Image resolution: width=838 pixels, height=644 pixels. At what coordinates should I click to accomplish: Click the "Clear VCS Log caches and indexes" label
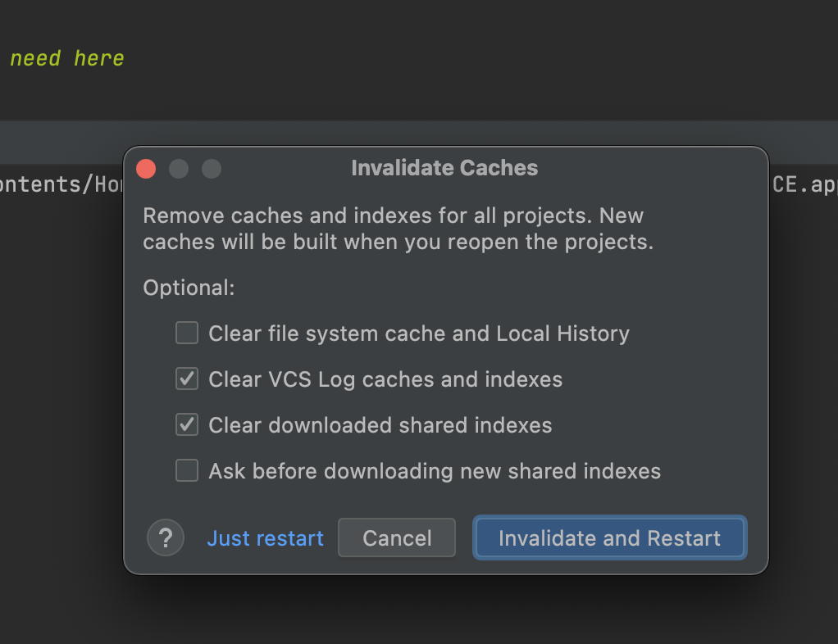pos(385,379)
